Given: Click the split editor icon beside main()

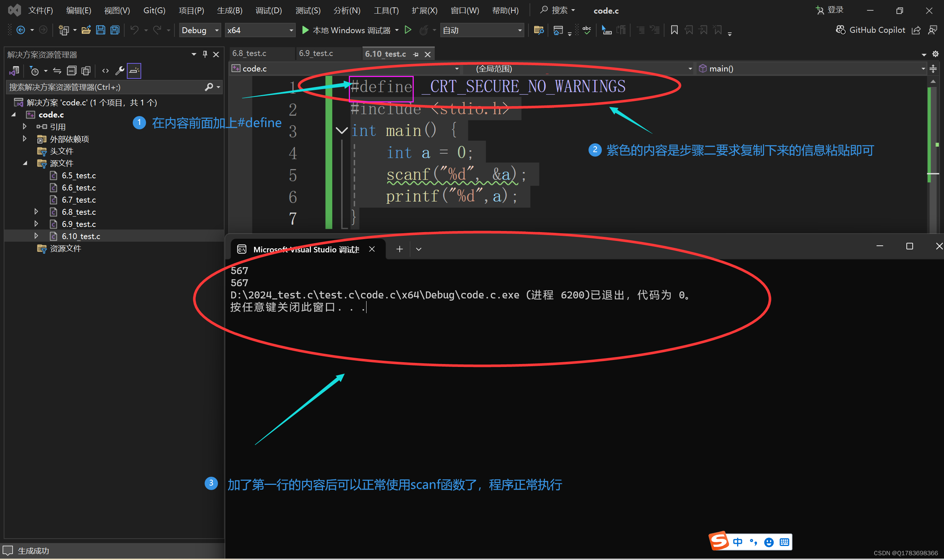Looking at the screenshot, I should click(933, 69).
